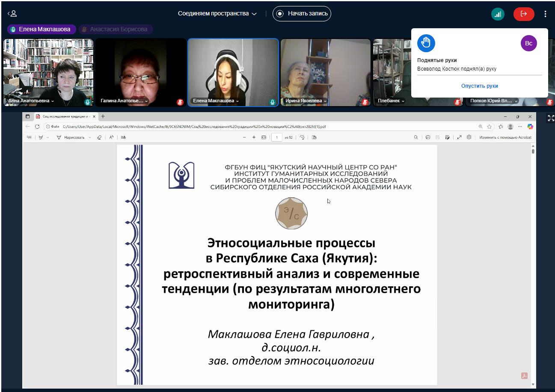Click the participants icon at top left
Viewport: 555px width, 392px height.
[x=12, y=14]
